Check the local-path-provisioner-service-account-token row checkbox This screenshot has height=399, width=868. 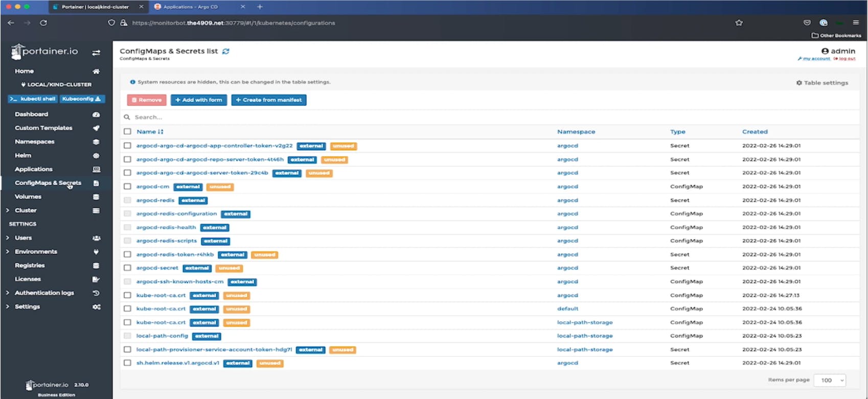127,349
